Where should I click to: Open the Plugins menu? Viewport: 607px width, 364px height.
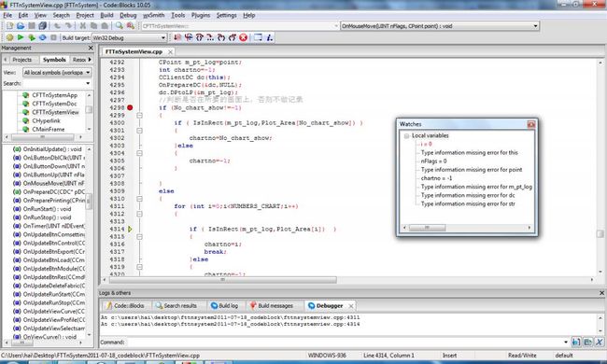click(201, 15)
